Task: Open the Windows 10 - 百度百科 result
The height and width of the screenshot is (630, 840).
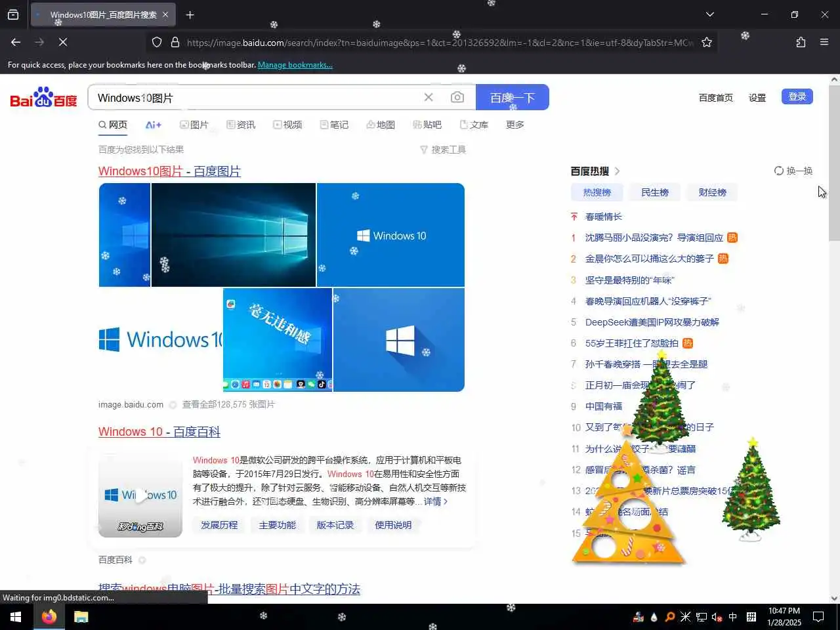Action: tap(159, 432)
